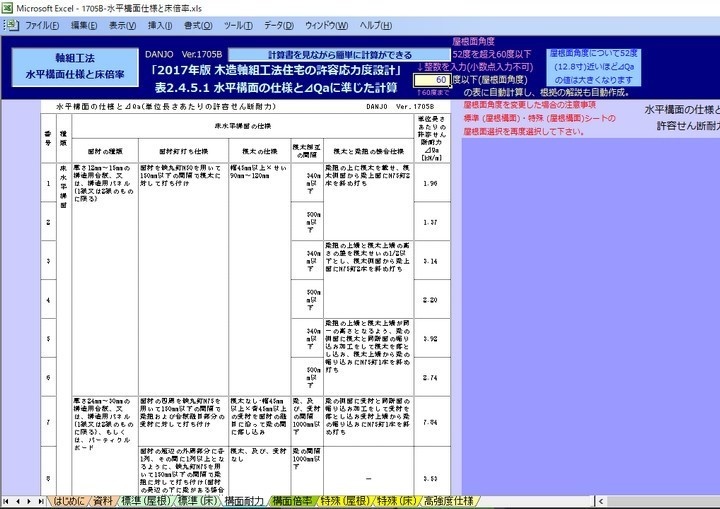Select the cell with value 3.92
720x509 pixels.
coord(432,339)
